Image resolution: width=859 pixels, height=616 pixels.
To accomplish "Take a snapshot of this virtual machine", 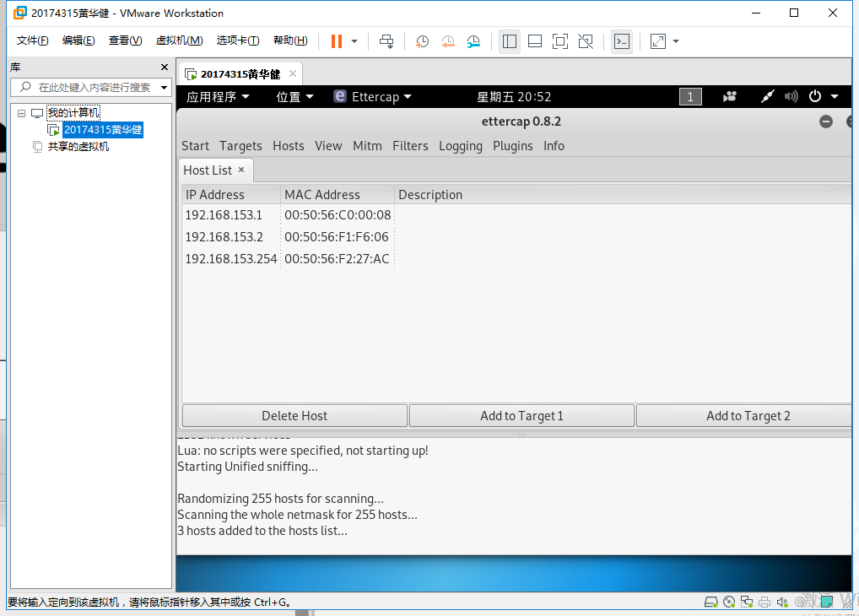I will pos(422,41).
